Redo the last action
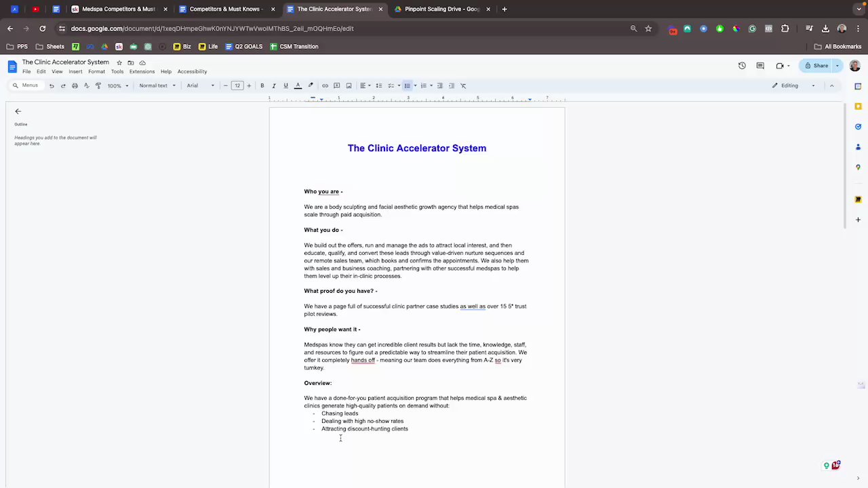 click(63, 85)
